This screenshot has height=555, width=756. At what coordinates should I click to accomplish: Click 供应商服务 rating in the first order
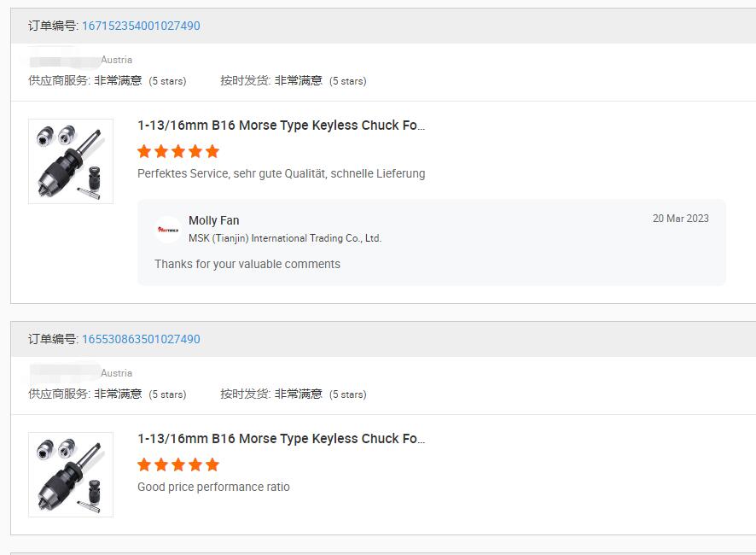pyautogui.click(x=107, y=81)
